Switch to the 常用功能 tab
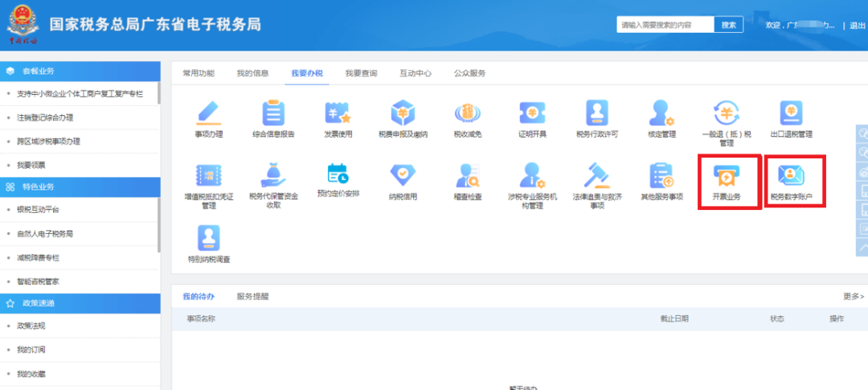The image size is (868, 390). point(199,73)
